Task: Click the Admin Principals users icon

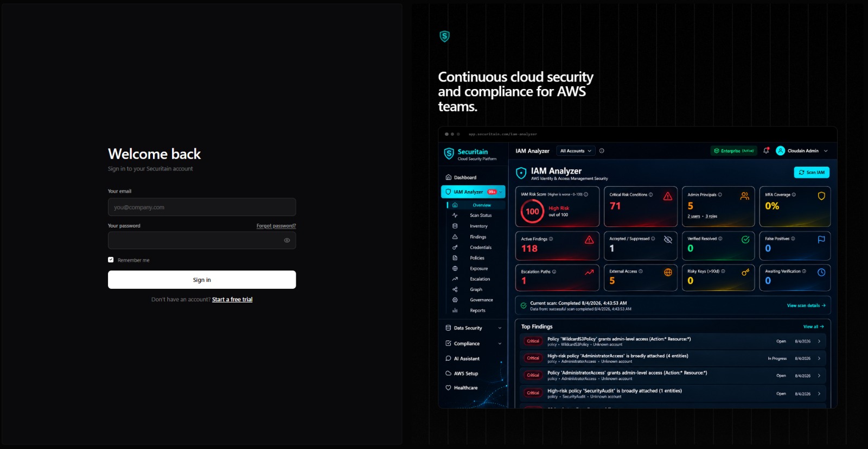Action: click(x=745, y=196)
